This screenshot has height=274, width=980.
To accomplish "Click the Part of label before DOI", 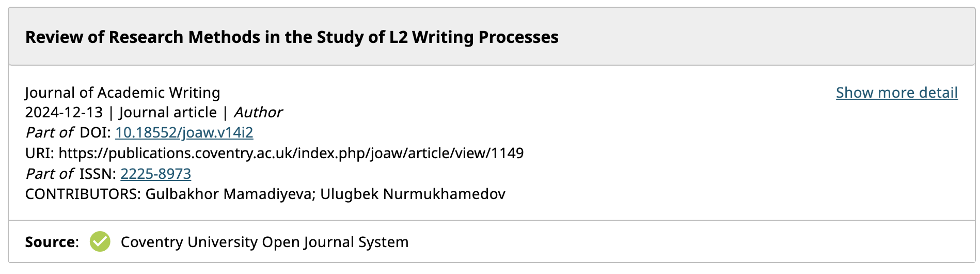I will [50, 132].
